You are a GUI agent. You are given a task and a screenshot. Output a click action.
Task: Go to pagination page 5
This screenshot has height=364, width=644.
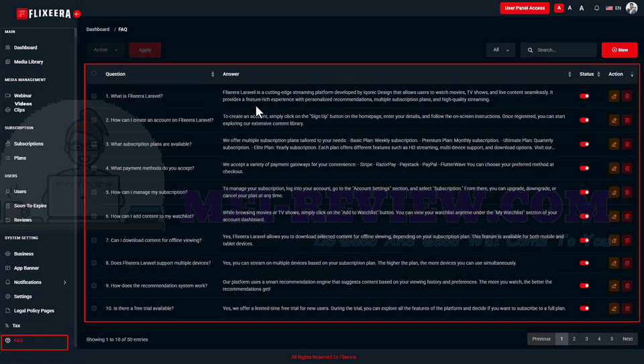[x=612, y=339]
